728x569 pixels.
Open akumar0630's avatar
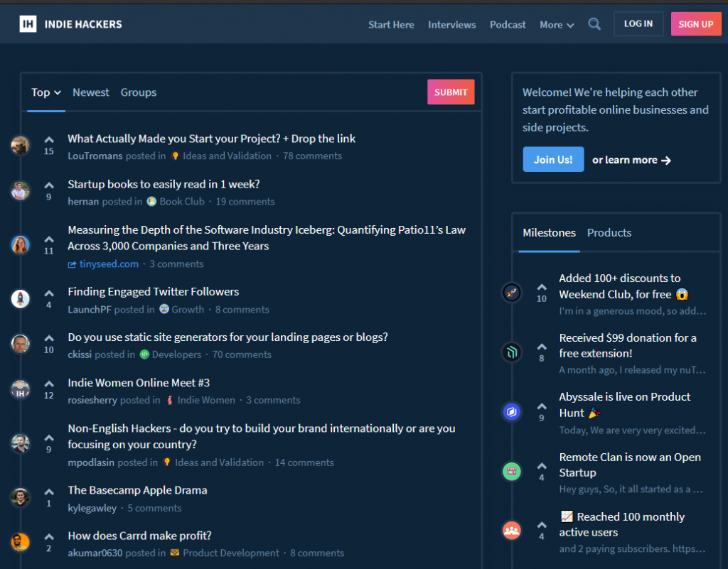(x=21, y=542)
